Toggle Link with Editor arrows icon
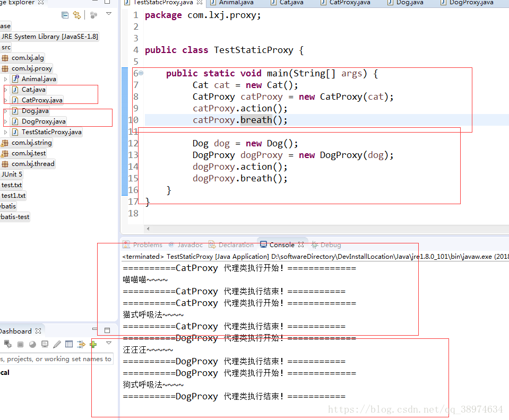Image resolution: width=509 pixels, height=420 pixels. coord(77,15)
